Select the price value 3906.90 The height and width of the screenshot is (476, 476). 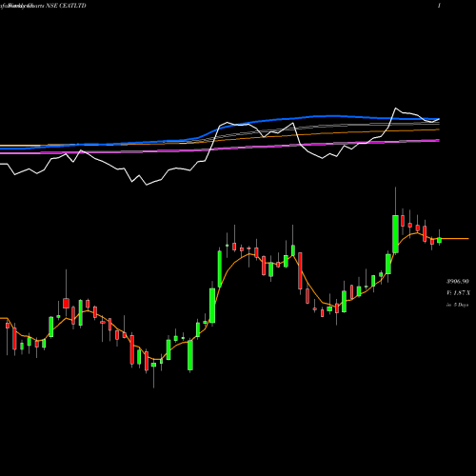pos(458,281)
